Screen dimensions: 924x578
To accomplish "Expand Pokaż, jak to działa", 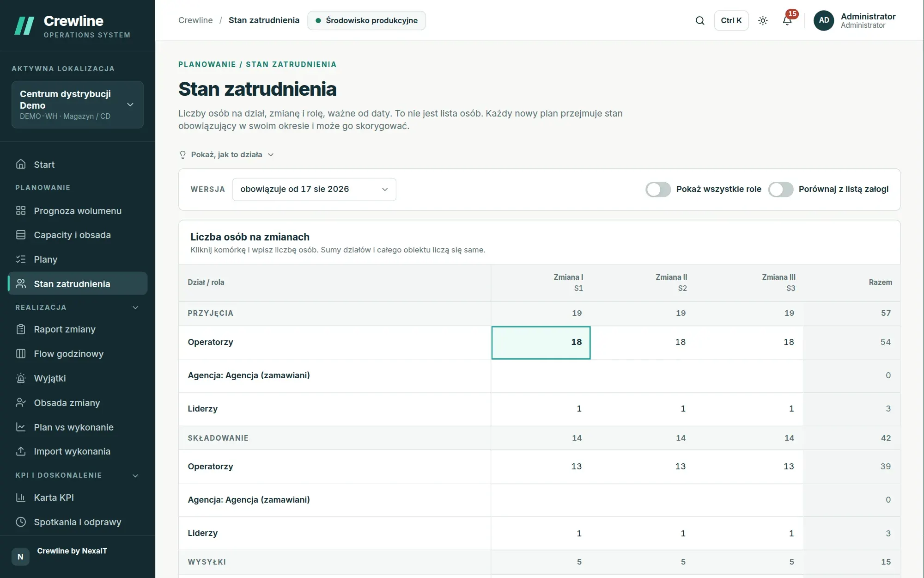I will (x=226, y=154).
